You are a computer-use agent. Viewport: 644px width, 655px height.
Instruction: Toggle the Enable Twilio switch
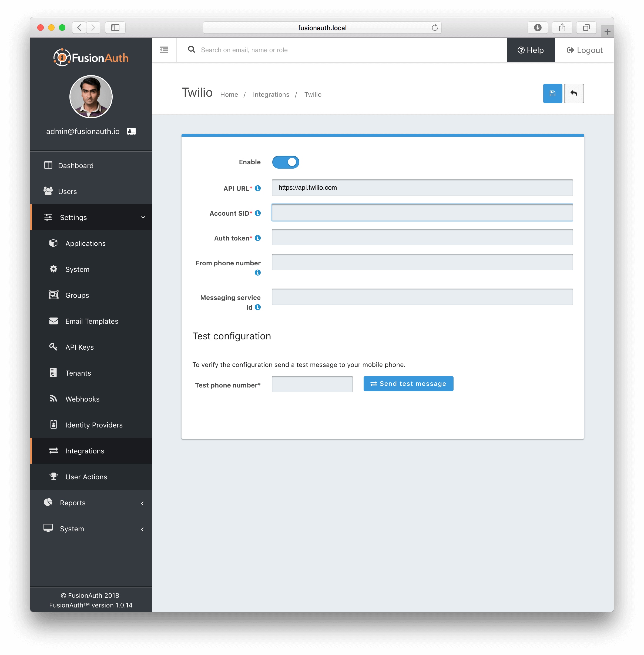[286, 162]
